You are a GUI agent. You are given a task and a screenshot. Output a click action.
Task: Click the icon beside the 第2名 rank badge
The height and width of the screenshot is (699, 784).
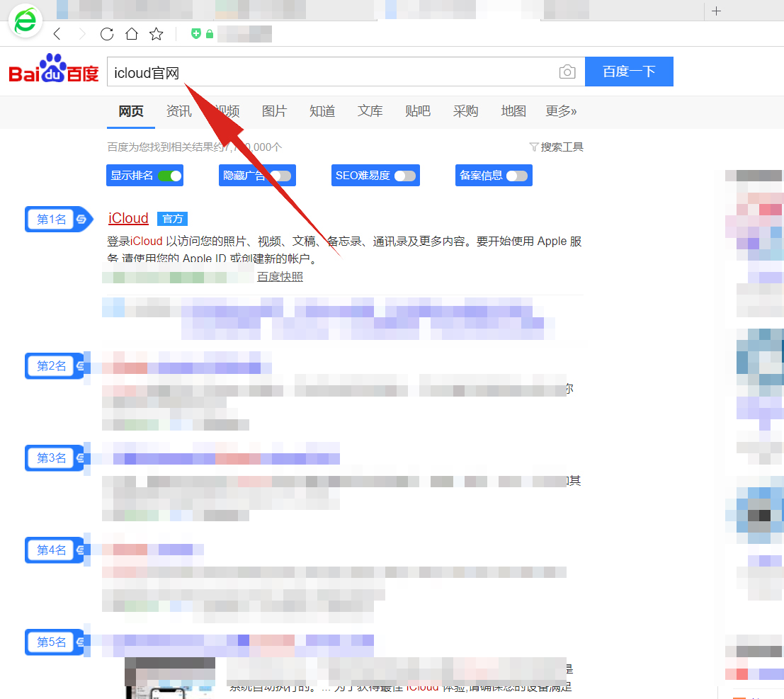pyautogui.click(x=81, y=366)
